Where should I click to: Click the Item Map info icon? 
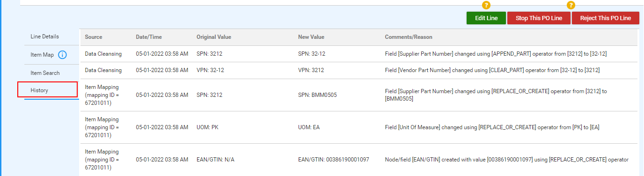(x=63, y=55)
